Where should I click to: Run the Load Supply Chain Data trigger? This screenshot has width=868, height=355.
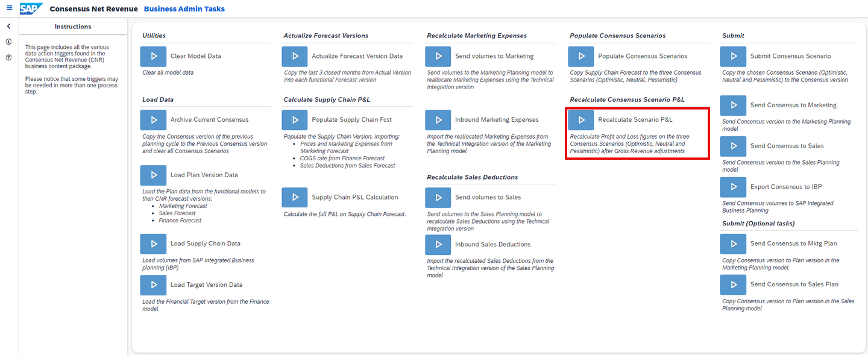153,244
